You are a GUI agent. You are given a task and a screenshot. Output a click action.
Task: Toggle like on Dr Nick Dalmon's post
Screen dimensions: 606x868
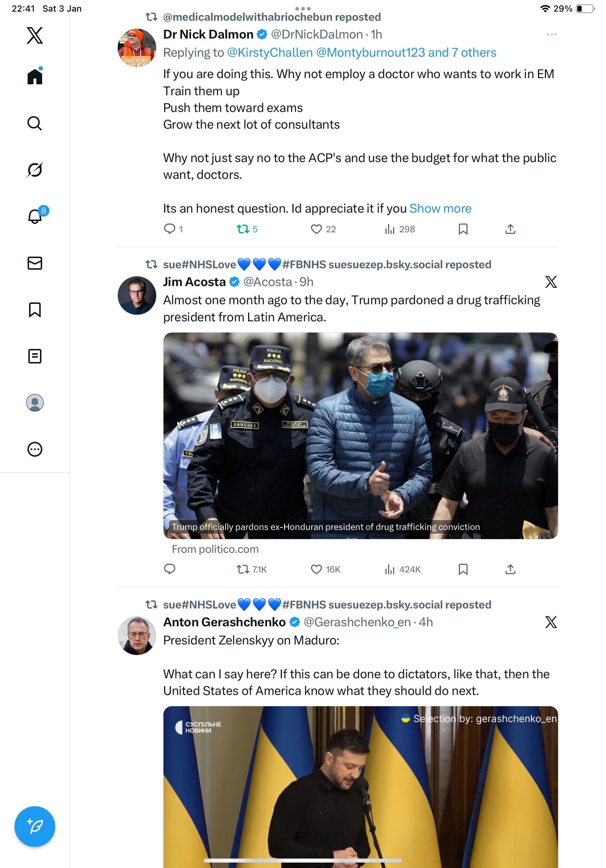[316, 229]
